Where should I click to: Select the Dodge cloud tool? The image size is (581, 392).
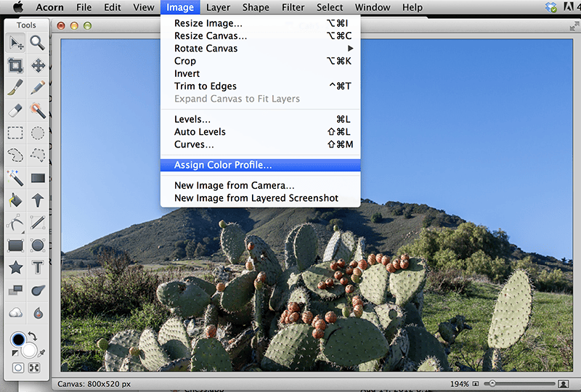(16, 313)
